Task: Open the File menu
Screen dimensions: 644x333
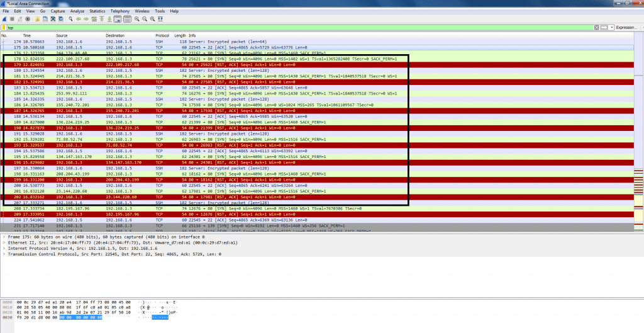Action: click(x=6, y=11)
